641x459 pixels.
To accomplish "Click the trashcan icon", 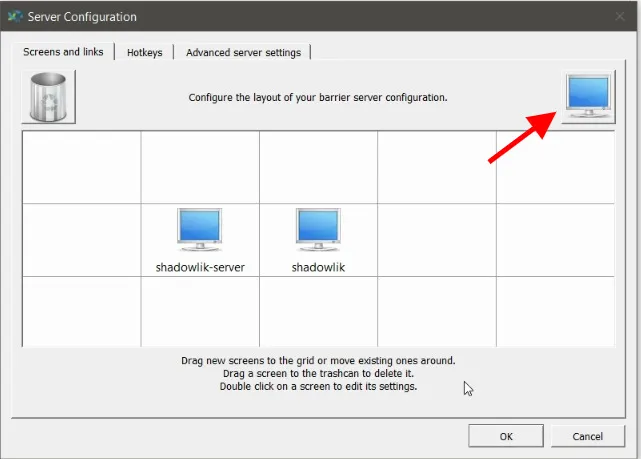I will click(49, 97).
